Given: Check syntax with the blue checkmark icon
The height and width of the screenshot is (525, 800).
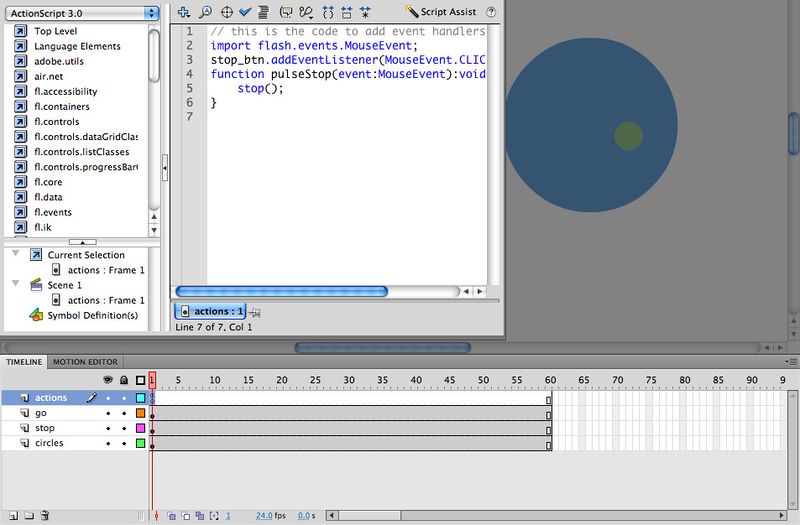Looking at the screenshot, I should (245, 12).
